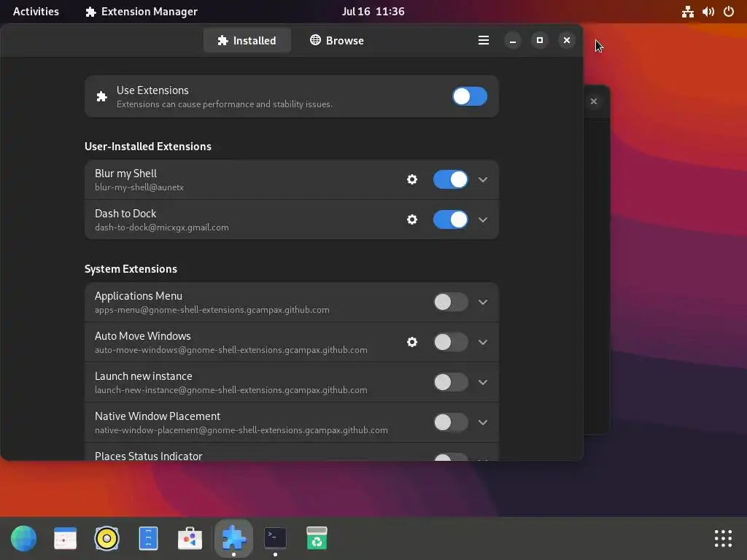
Task: Open Rhythmbox music player from dock
Action: click(x=107, y=539)
